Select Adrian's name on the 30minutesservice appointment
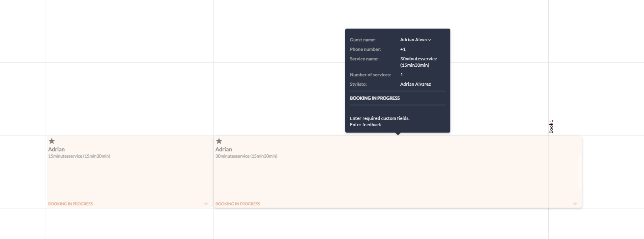The image size is (644, 239). [x=223, y=149]
